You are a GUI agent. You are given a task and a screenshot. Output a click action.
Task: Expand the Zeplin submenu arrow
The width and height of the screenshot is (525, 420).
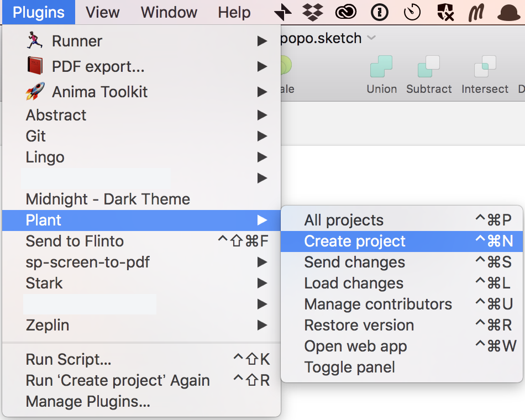pos(262,325)
